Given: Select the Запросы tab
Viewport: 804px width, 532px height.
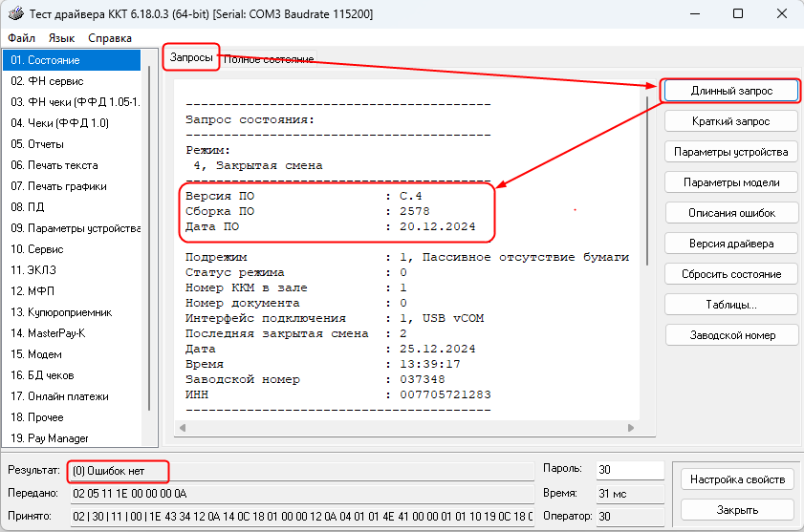Looking at the screenshot, I should pyautogui.click(x=191, y=57).
